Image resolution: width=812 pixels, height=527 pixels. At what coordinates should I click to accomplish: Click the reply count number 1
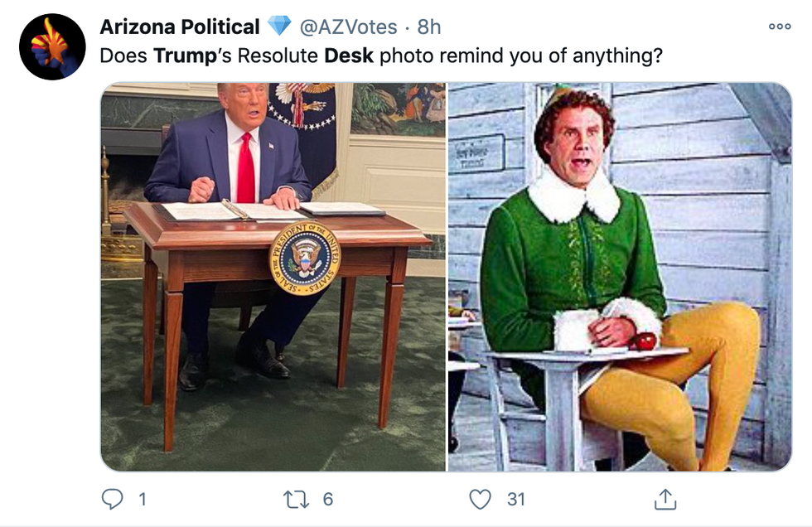142,499
